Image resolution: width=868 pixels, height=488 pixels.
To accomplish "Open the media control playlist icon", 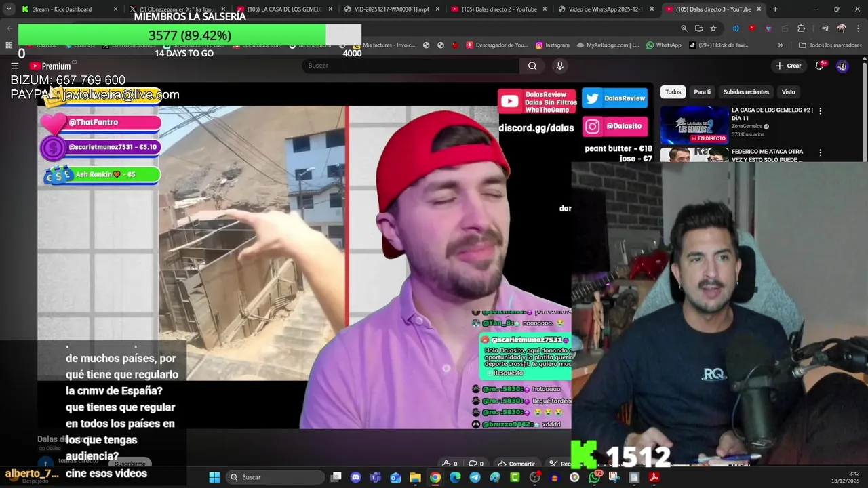I will 825,28.
